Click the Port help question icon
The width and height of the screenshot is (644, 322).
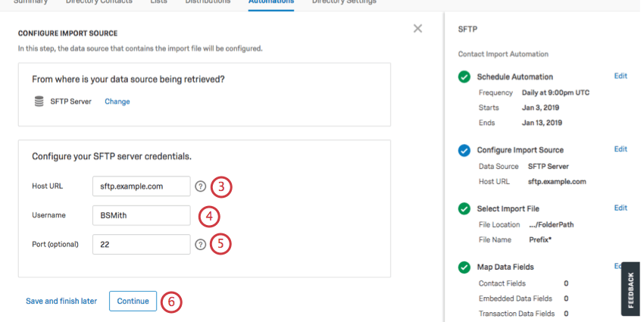200,245
